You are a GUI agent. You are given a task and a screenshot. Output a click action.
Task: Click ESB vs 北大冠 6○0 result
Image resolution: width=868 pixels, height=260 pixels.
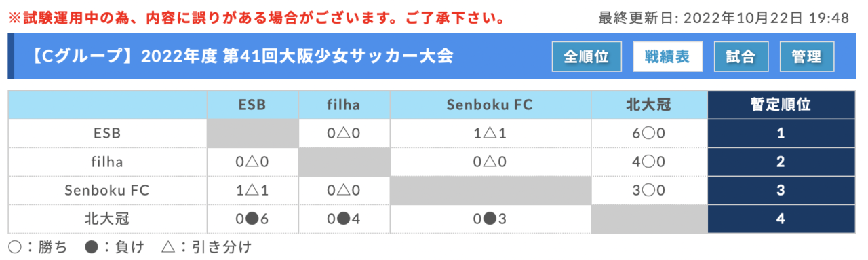(649, 134)
